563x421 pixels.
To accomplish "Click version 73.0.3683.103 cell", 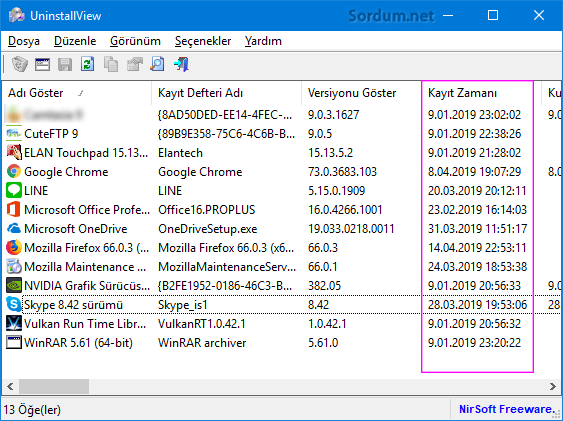I will click(342, 172).
